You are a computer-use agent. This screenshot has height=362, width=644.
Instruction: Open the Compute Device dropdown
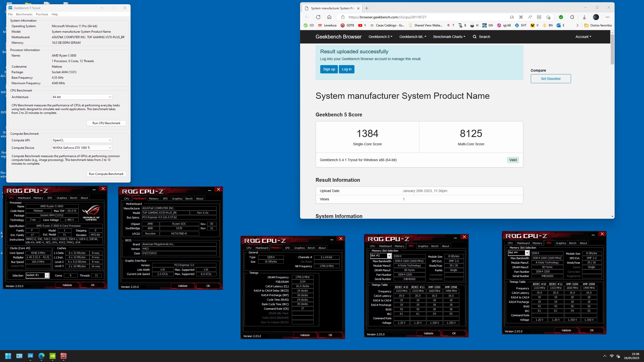pos(82,148)
